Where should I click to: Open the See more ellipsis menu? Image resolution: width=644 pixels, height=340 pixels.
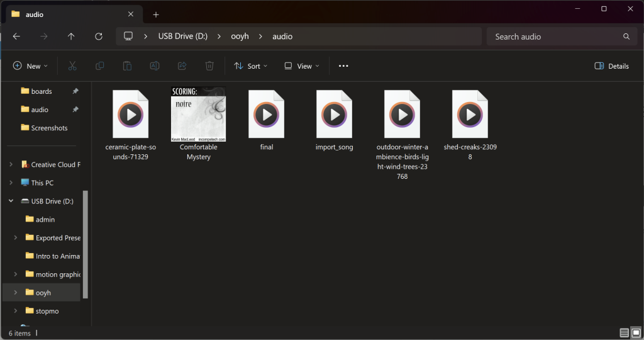[x=343, y=65]
